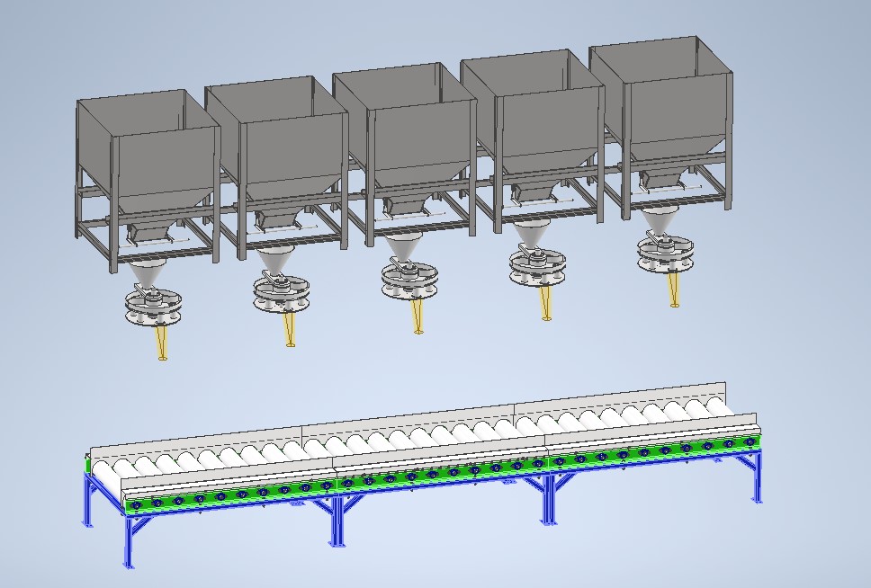Select the gray rear guard panel of the conveyor

[409, 422]
